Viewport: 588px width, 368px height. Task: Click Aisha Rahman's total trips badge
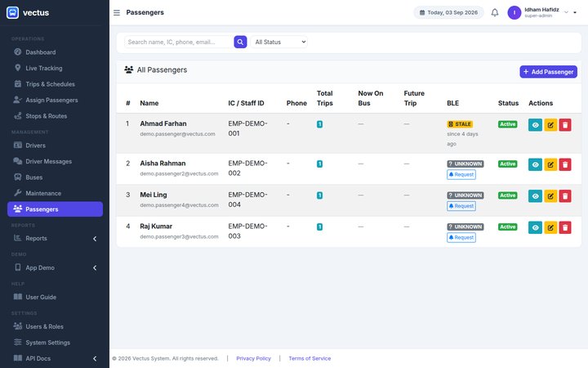tap(319, 164)
